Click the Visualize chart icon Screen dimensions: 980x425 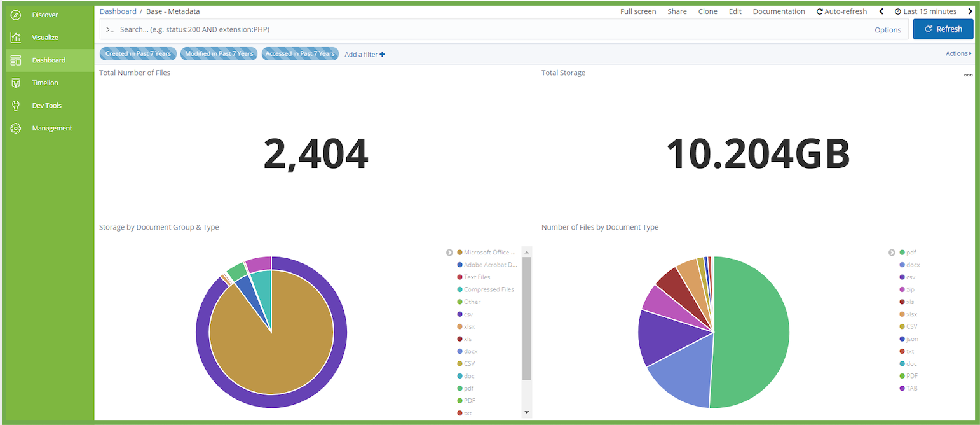pyautogui.click(x=17, y=38)
